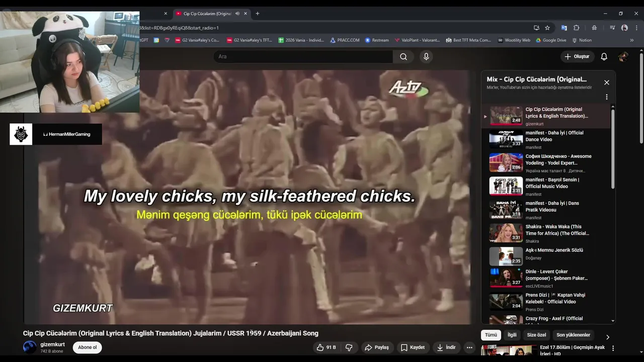The height and width of the screenshot is (362, 644).
Task: Play Dinle - Levent Çoker video
Action: (x=546, y=278)
